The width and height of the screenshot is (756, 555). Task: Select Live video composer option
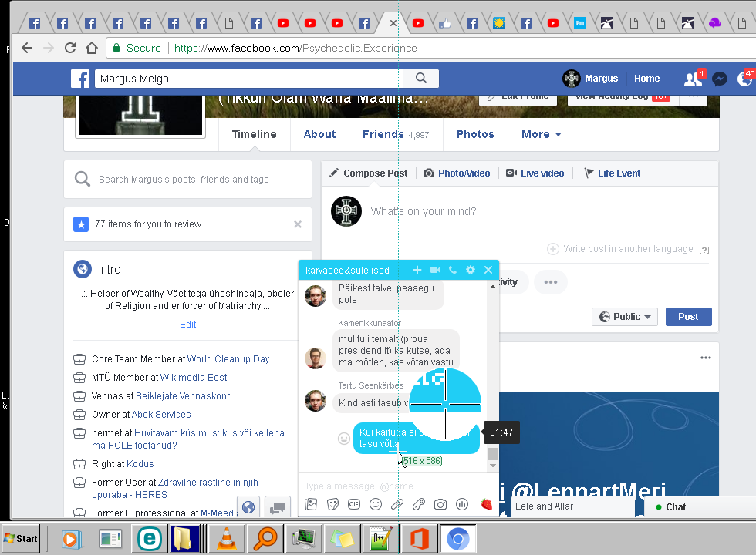[535, 173]
